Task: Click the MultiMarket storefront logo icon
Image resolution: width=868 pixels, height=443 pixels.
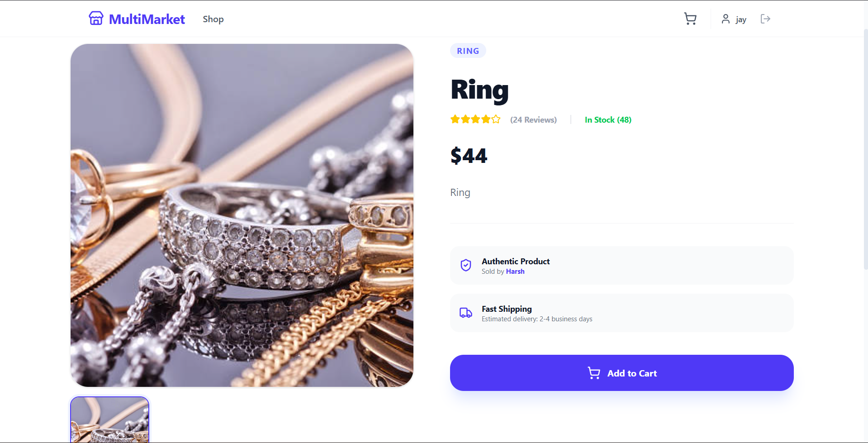Action: pyautogui.click(x=96, y=19)
